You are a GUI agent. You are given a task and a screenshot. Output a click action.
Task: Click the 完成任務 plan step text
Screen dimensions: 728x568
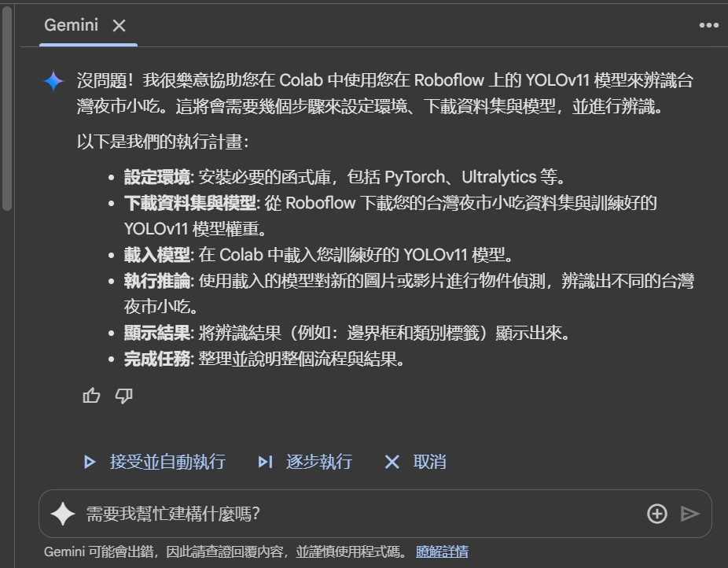click(157, 359)
